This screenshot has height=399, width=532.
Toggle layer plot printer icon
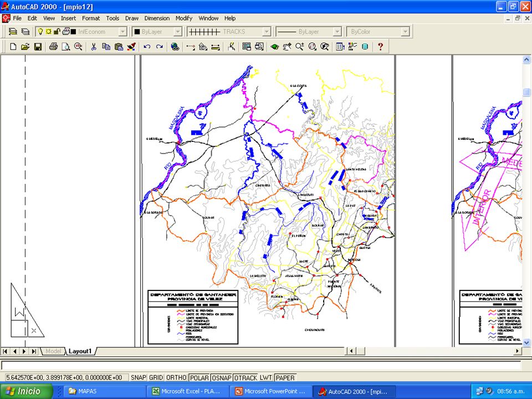[66, 32]
